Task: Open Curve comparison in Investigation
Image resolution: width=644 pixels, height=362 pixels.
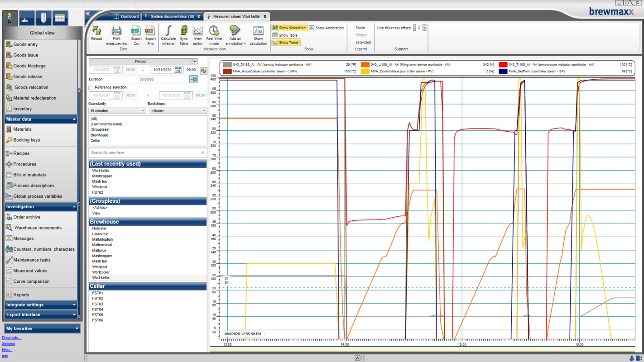Action: coord(31,281)
